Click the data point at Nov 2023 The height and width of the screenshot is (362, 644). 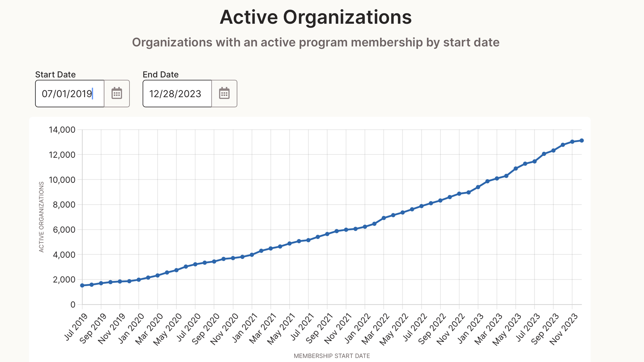572,142
